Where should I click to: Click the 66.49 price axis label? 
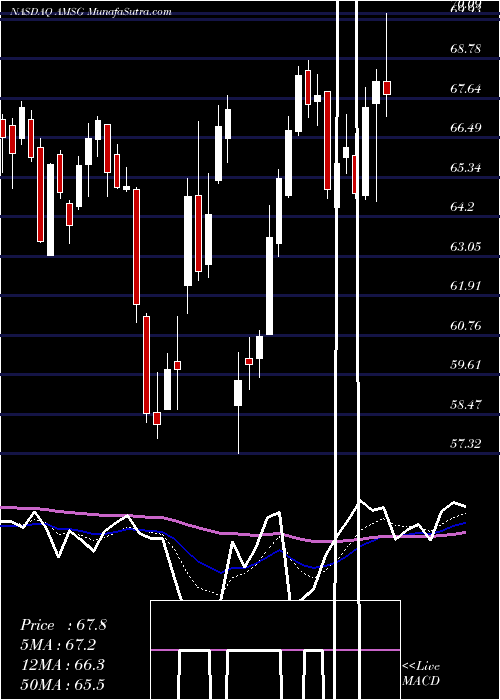[466, 128]
